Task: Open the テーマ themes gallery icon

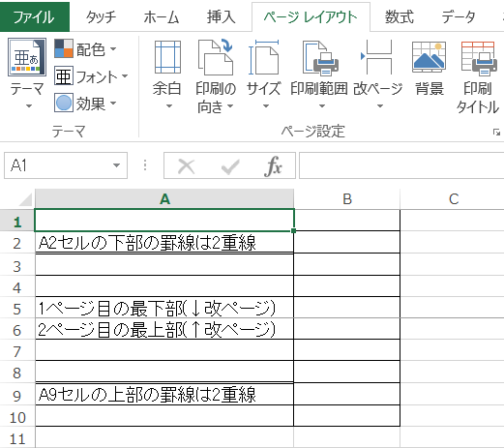Action: pos(27,57)
